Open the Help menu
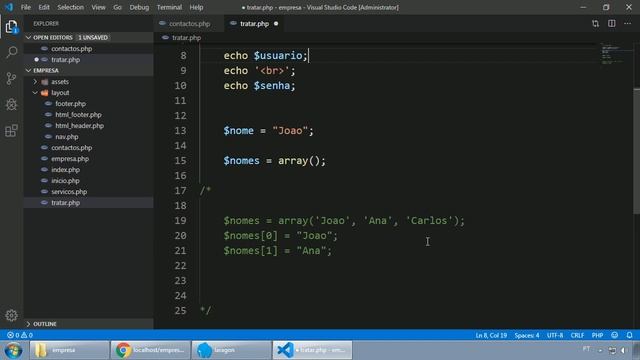Screen dimensions: 640x360 [x=196, y=7]
